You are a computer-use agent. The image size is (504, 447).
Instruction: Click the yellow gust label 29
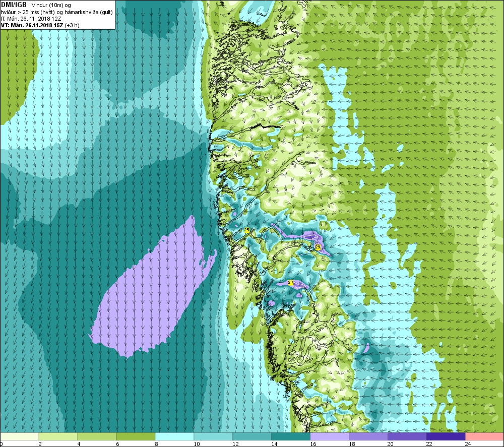coord(318,247)
